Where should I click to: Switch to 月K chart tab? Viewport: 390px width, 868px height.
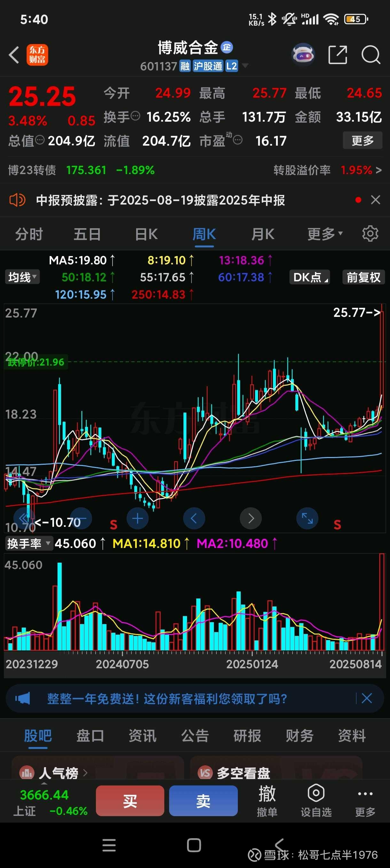click(x=263, y=234)
